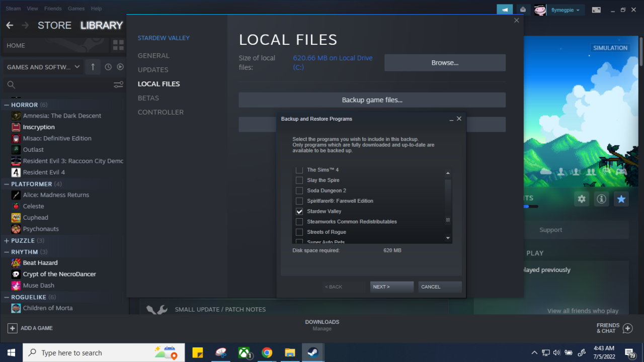The width and height of the screenshot is (644, 362).
Task: Click the favorite star icon
Action: (x=621, y=199)
